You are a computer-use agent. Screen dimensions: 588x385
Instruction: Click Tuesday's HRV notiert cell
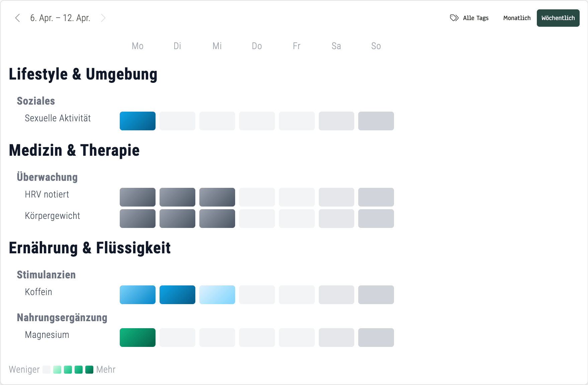point(177,197)
